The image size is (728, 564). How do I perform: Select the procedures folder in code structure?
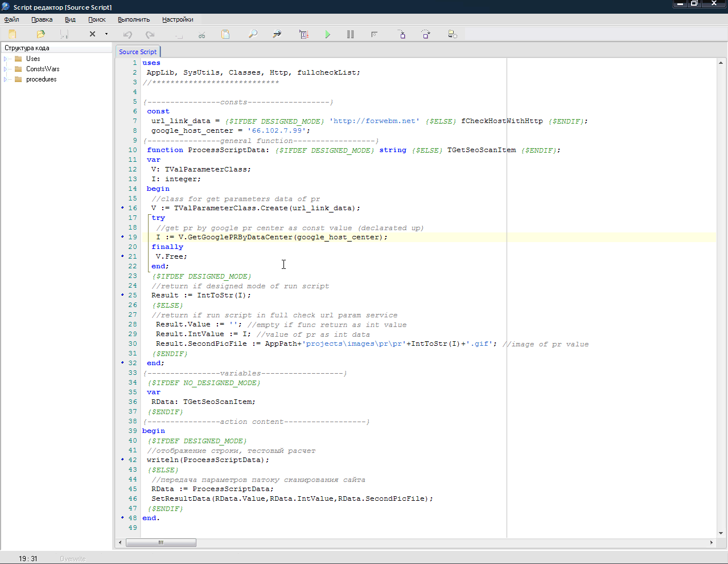41,79
